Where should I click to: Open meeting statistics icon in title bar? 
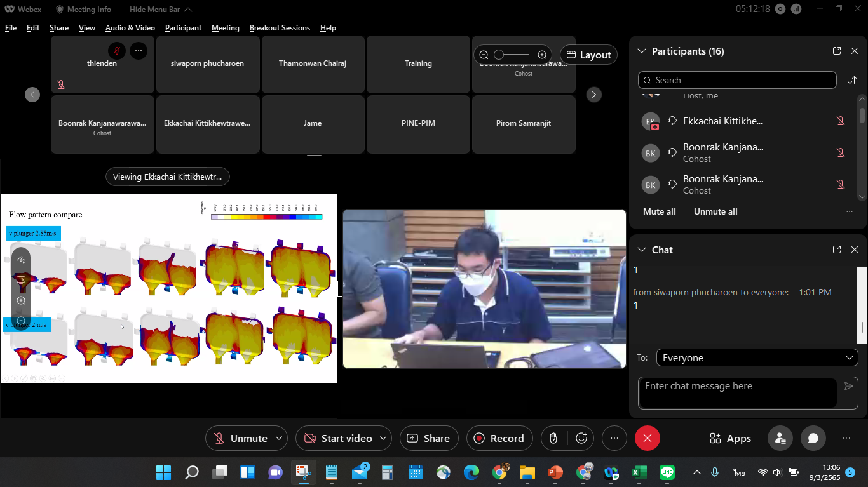tap(796, 9)
